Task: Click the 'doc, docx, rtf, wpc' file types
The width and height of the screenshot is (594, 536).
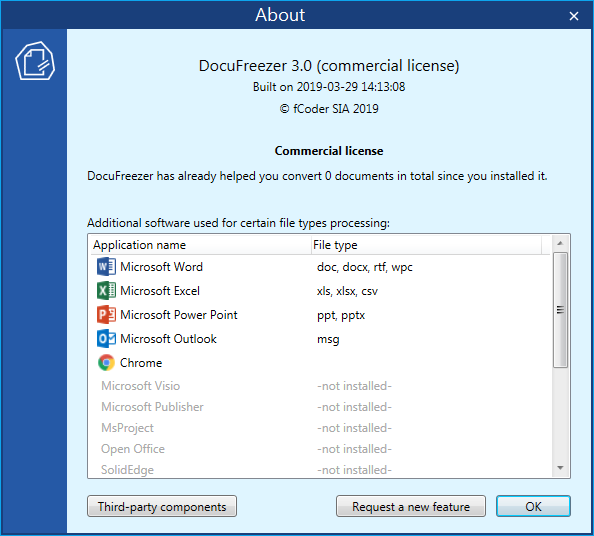Action: (364, 267)
